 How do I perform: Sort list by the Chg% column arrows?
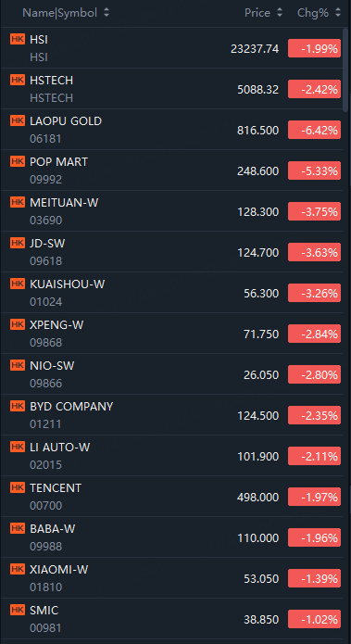pyautogui.click(x=338, y=13)
